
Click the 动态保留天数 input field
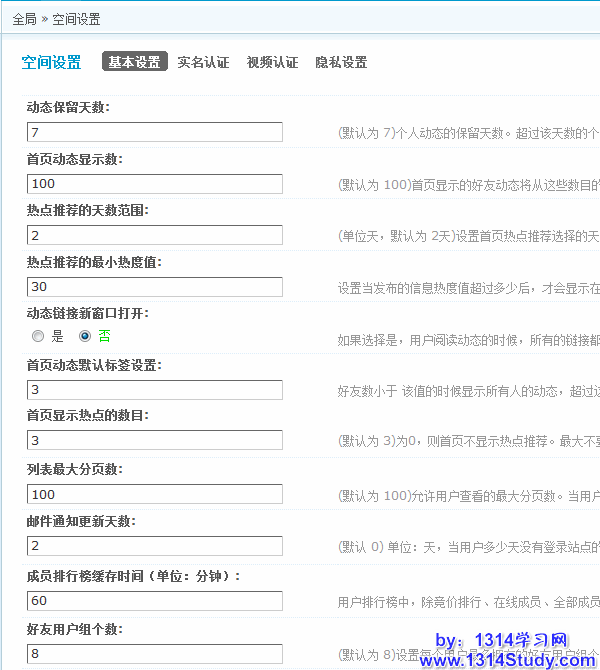(x=155, y=132)
